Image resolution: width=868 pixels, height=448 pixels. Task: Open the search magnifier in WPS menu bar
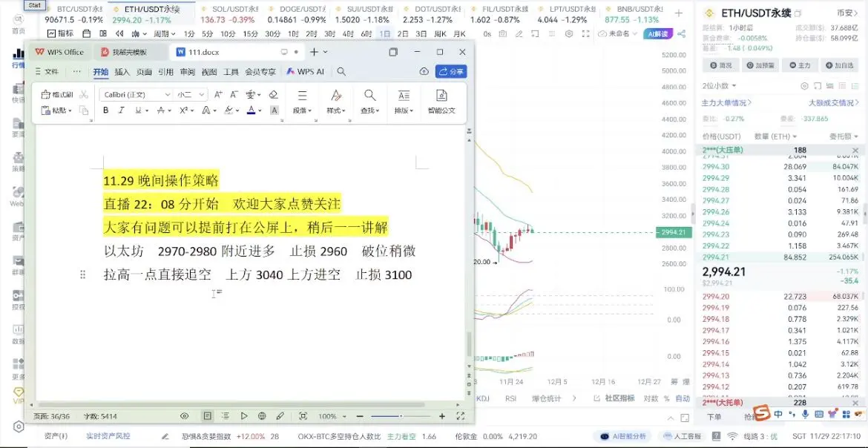pos(341,71)
